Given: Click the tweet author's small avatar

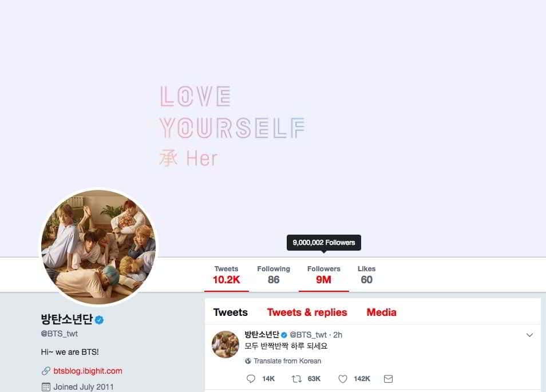Looking at the screenshot, I should coord(225,345).
